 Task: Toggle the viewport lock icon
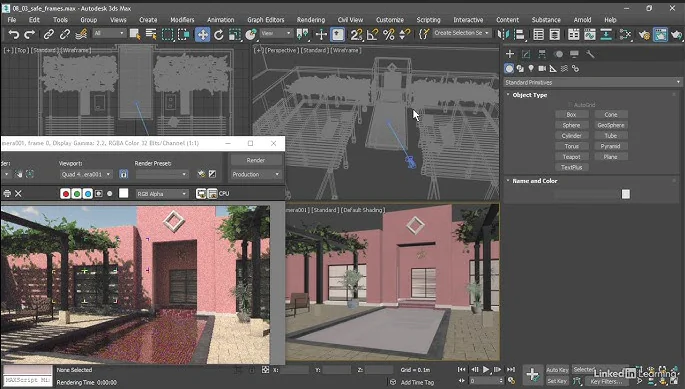pyautogui.click(x=124, y=174)
